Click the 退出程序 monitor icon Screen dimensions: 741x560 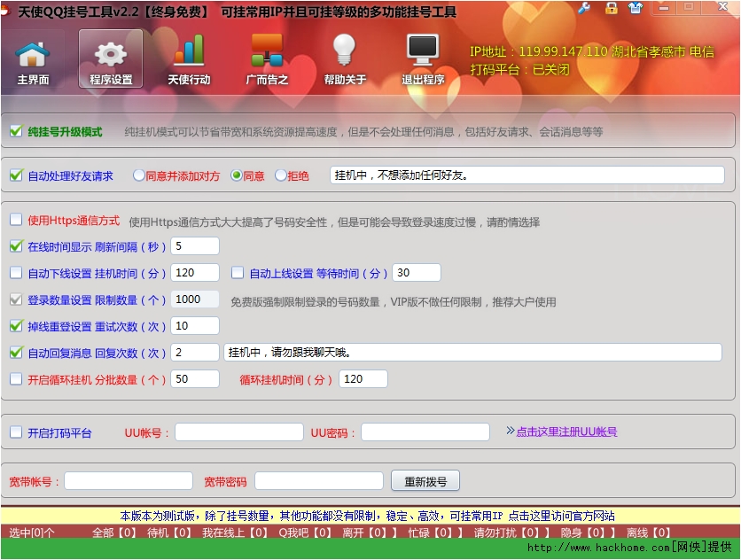[x=423, y=59]
